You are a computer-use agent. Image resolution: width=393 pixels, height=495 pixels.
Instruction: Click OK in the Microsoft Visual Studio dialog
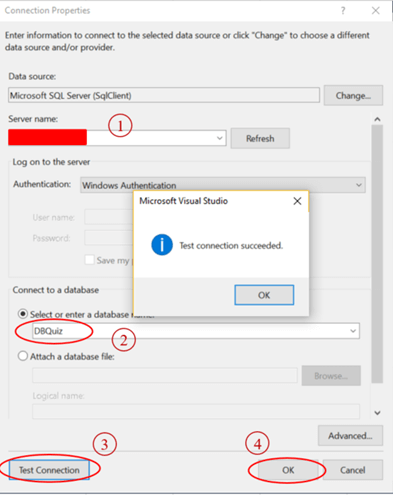[x=264, y=295]
